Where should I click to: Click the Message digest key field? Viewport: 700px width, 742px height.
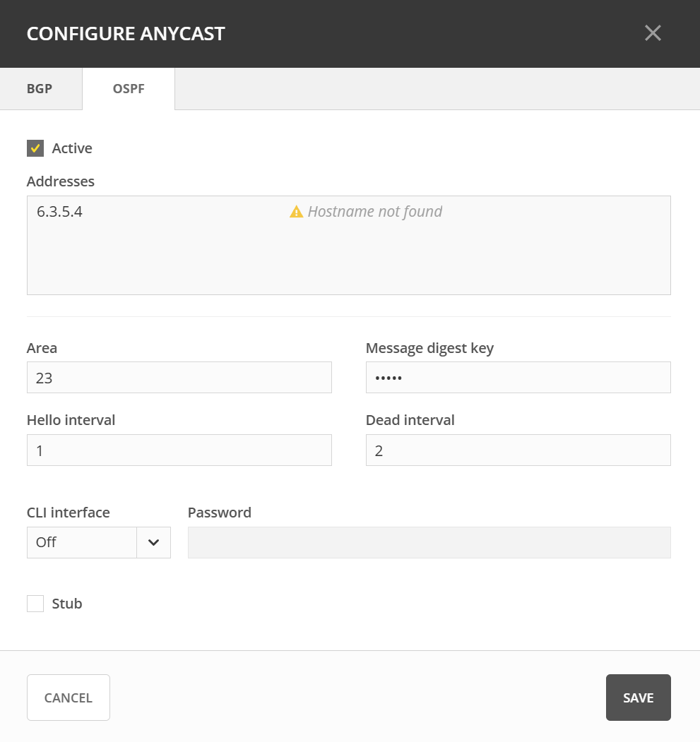[518, 378]
